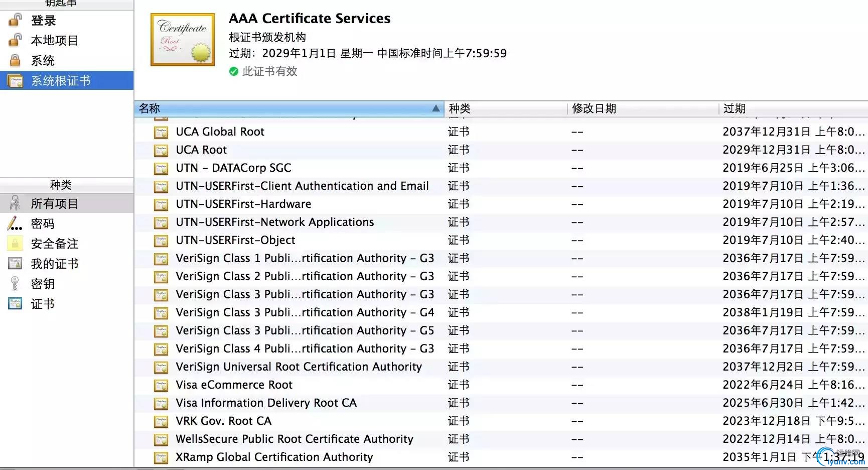Select VeriSign Class 3 Public Authority G4
The width and height of the screenshot is (868, 470).
coord(501,313)
